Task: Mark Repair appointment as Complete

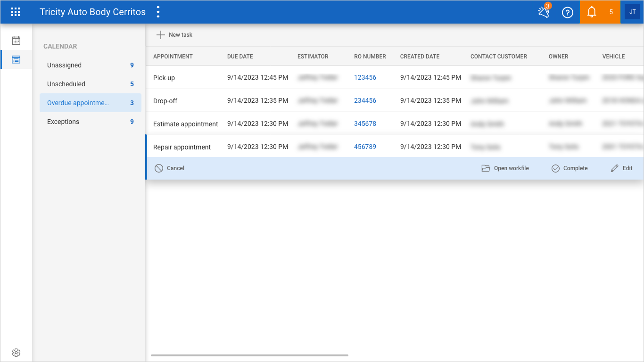Action: 570,168
